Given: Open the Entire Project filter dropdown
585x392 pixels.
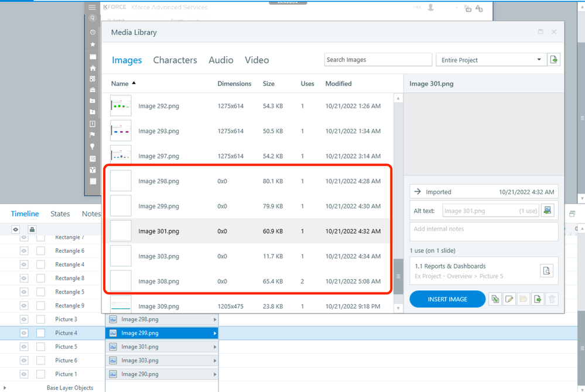Looking at the screenshot, I should 491,60.
